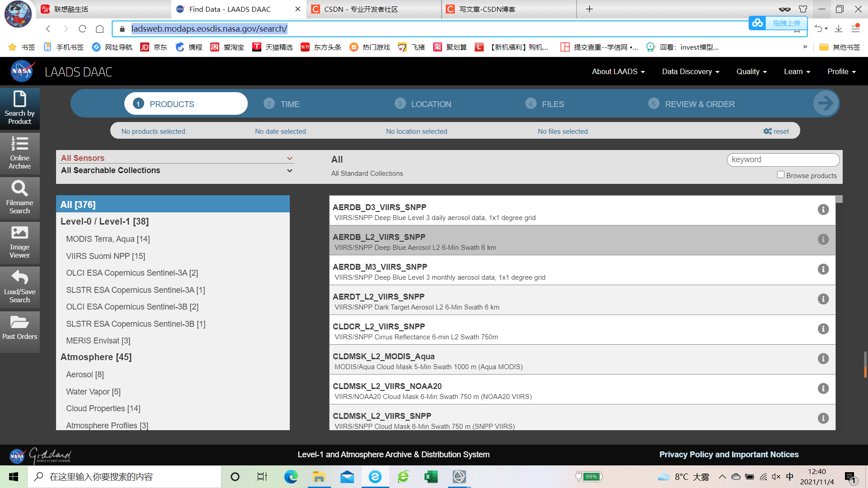Select the CLDMSK_L2_MODIS_Aqua product entry
The image size is (868, 488).
point(497,360)
